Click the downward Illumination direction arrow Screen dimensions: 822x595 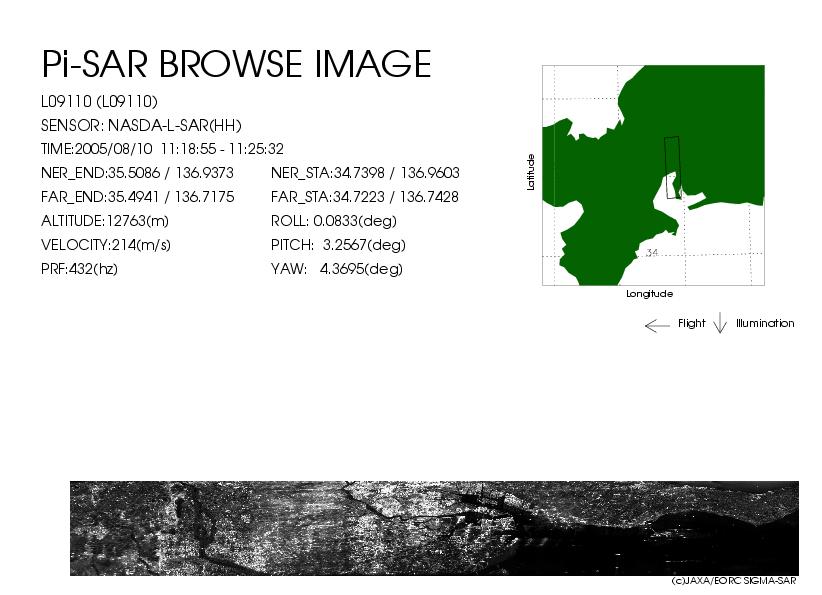pos(720,322)
